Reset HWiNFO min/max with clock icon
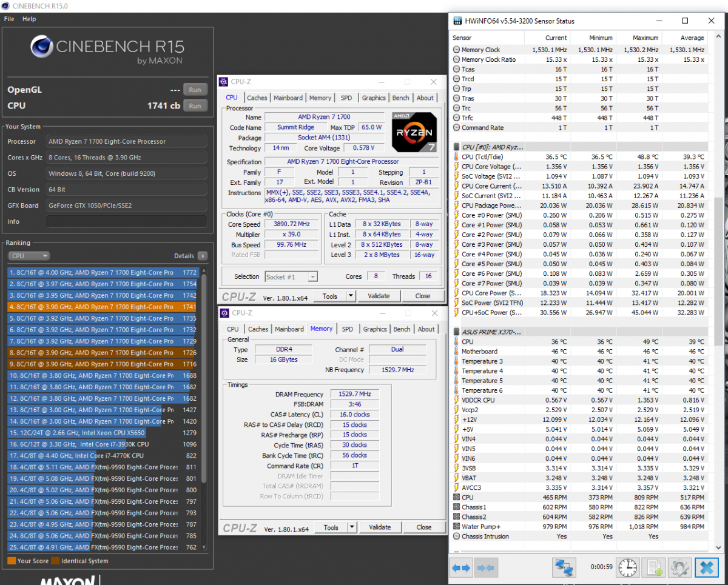728x585 pixels. 629,568
